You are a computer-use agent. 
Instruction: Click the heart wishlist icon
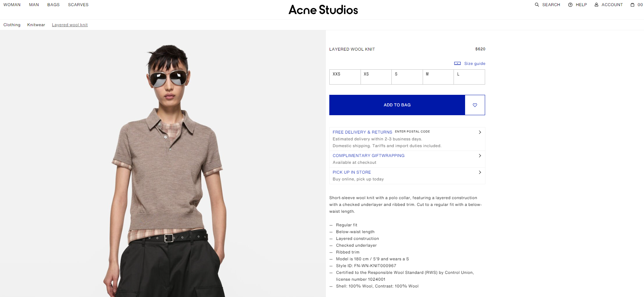point(475,105)
